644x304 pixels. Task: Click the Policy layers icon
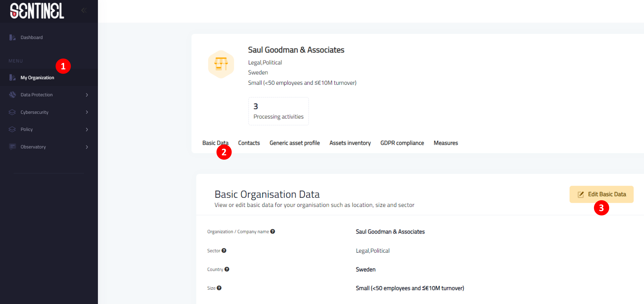point(12,129)
